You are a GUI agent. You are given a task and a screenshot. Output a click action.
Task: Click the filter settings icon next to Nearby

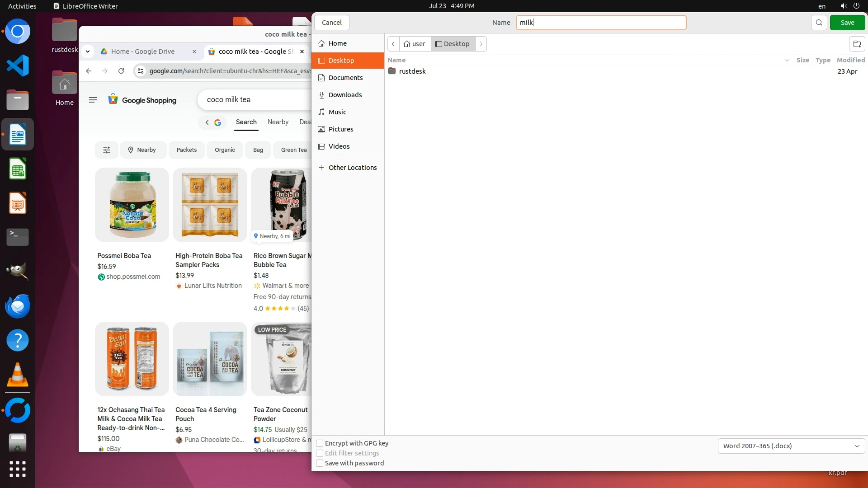click(x=107, y=150)
